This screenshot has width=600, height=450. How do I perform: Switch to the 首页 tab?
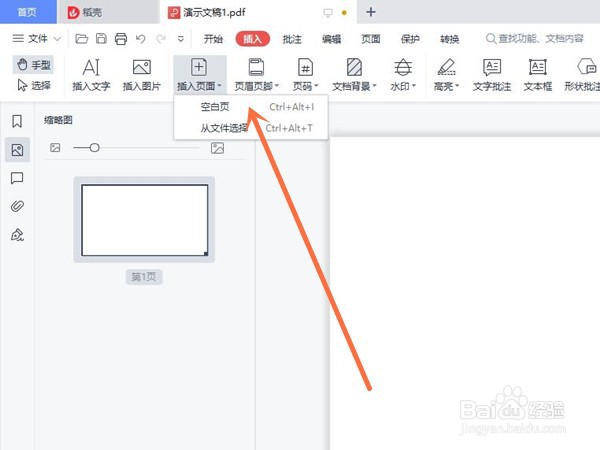coord(27,12)
